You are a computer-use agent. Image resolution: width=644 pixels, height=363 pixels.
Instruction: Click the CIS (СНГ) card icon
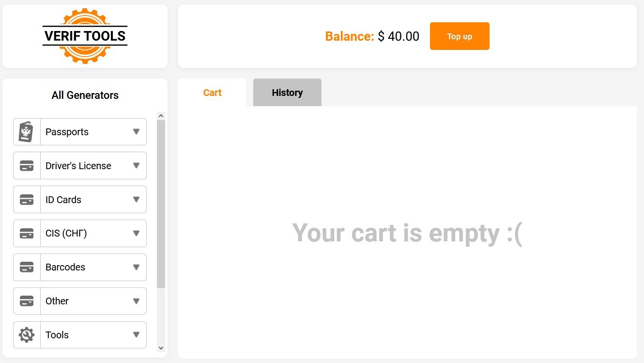[x=27, y=234]
